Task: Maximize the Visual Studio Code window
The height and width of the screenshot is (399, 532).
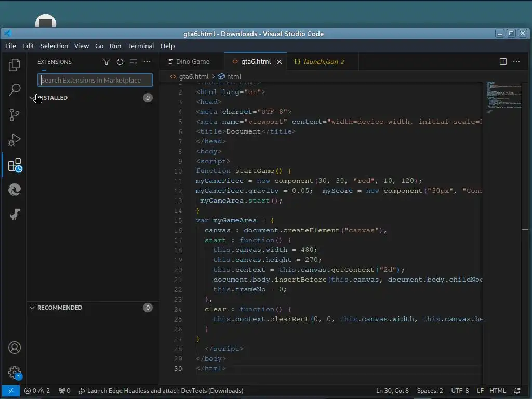Action: (511, 33)
